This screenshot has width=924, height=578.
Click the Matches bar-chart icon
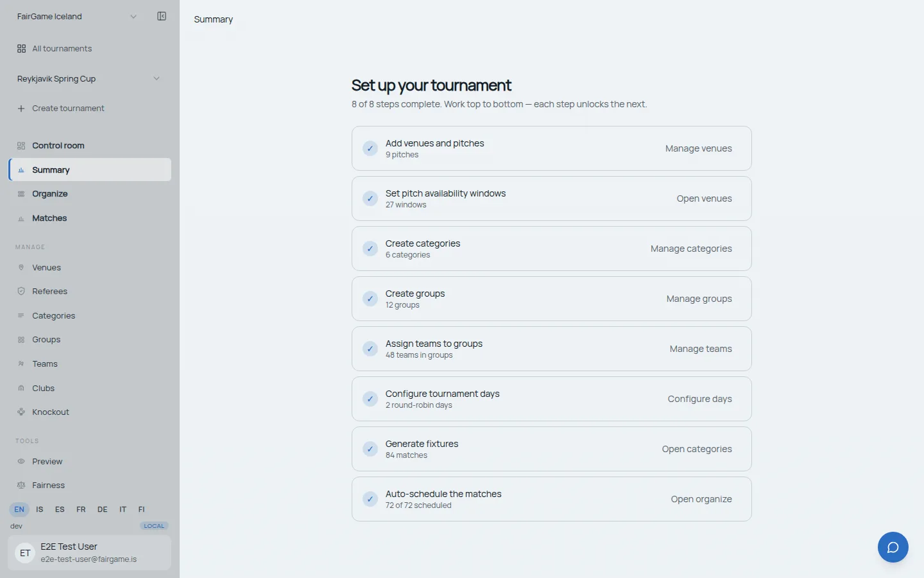[x=21, y=218]
